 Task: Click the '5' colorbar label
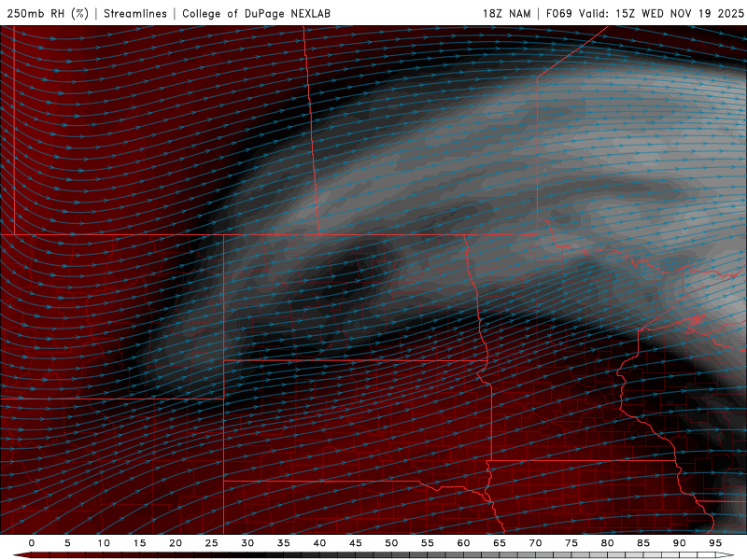67,543
